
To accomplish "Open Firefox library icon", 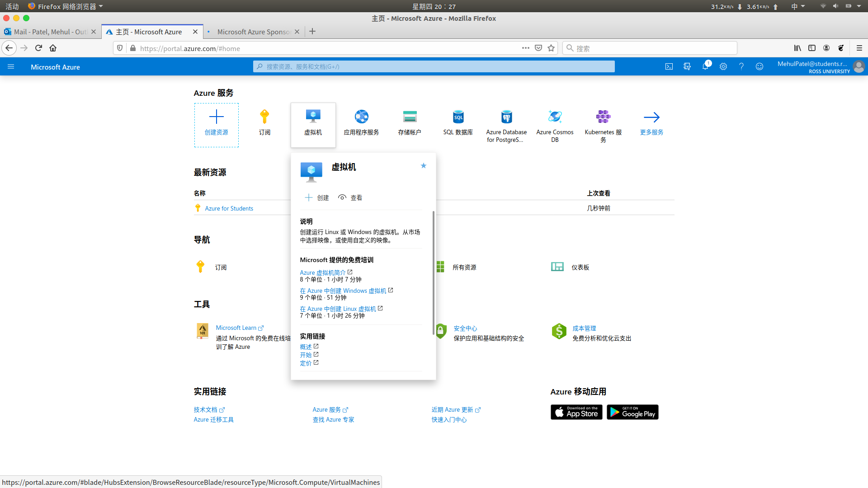I will tap(797, 48).
